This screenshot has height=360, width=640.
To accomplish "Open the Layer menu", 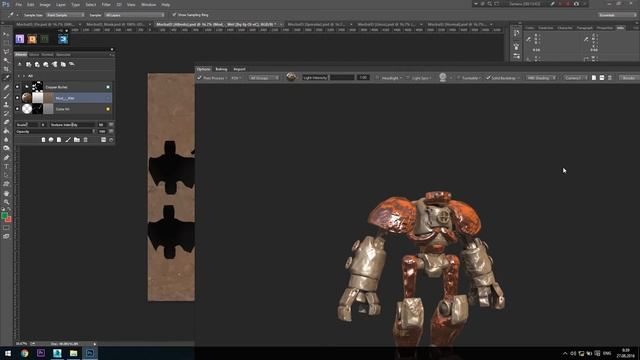I will (60, 4).
